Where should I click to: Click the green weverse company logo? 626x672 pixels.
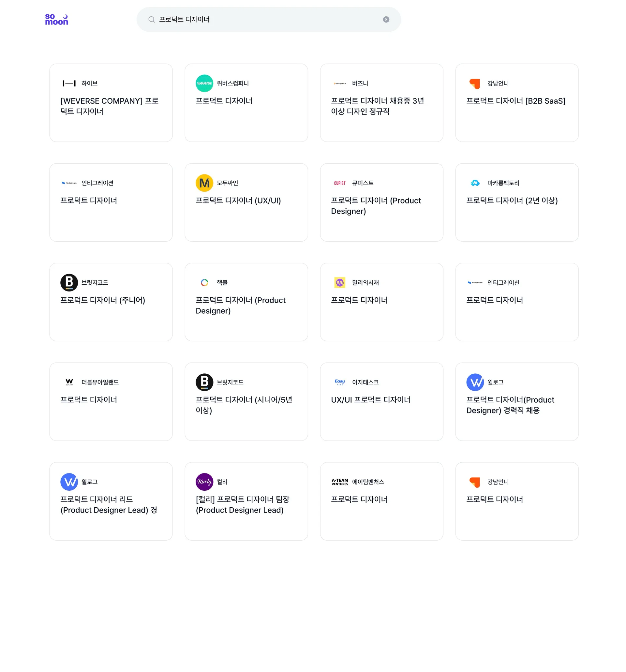click(x=204, y=83)
